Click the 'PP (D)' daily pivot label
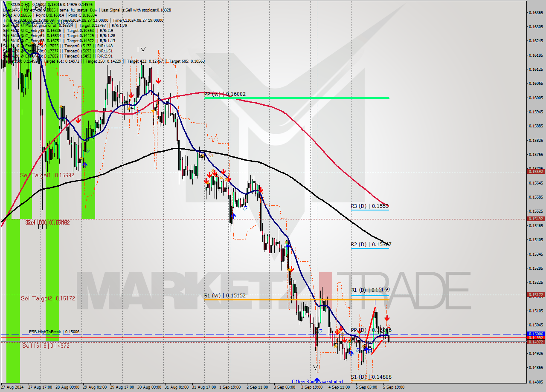 pyautogui.click(x=358, y=330)
